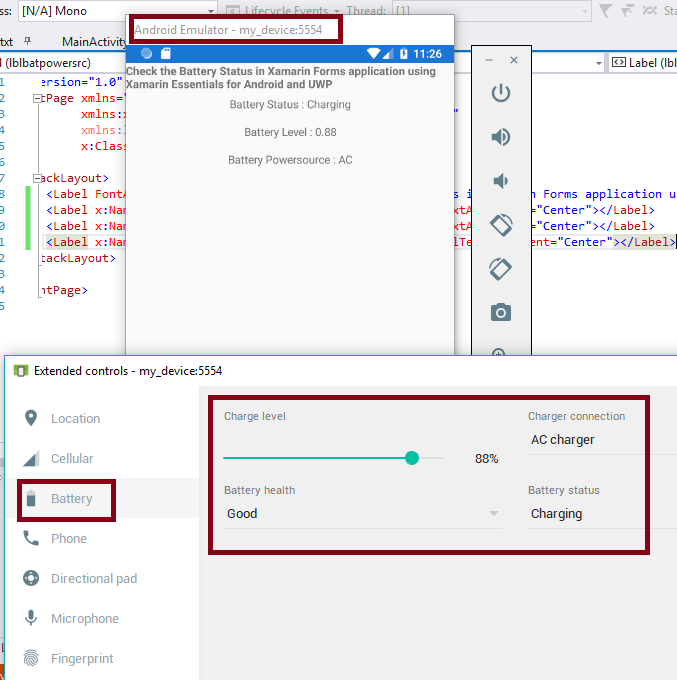Screen dimensions: 677x680
Task: Click the Location pin icon
Action: pyautogui.click(x=31, y=418)
